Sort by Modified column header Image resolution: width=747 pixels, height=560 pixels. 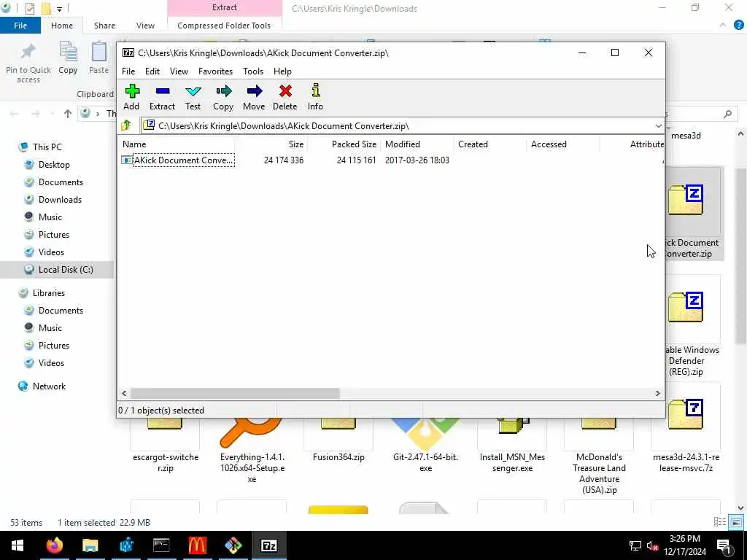417,144
